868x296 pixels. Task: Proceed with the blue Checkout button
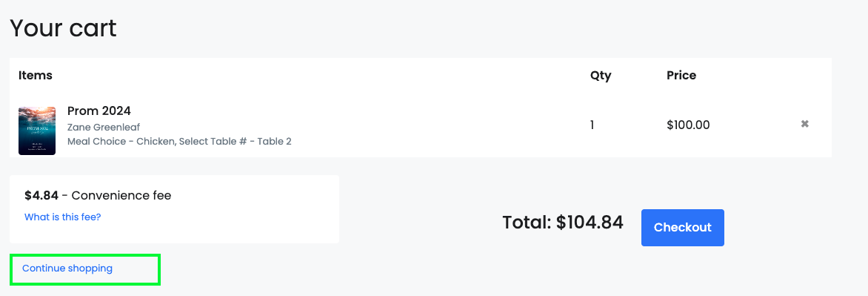coord(683,227)
